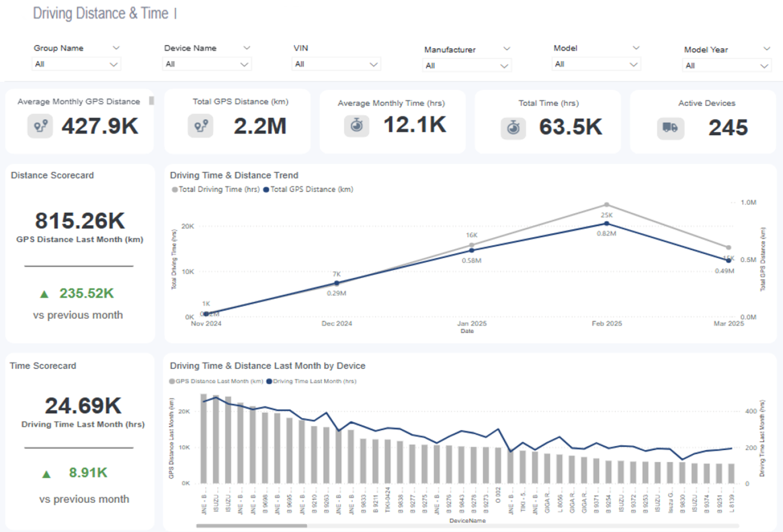783x532 pixels.
Task: Click the green up arrow beside 8.91K
Action: (x=46, y=474)
